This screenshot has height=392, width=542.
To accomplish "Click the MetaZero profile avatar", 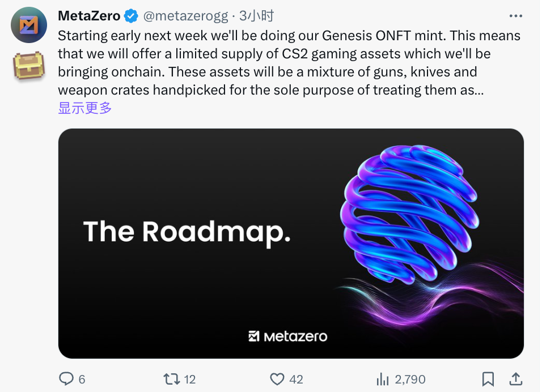I will coord(29,25).
